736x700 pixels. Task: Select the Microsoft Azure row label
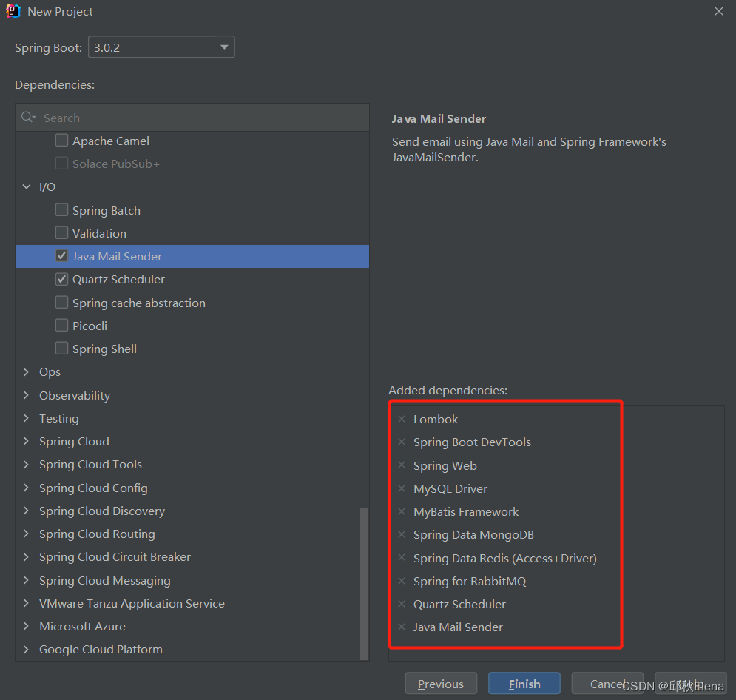pos(83,626)
